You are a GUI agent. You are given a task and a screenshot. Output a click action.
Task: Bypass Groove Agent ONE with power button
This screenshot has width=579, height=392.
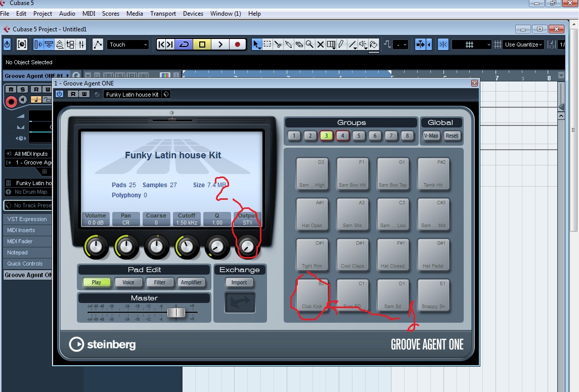pos(59,94)
